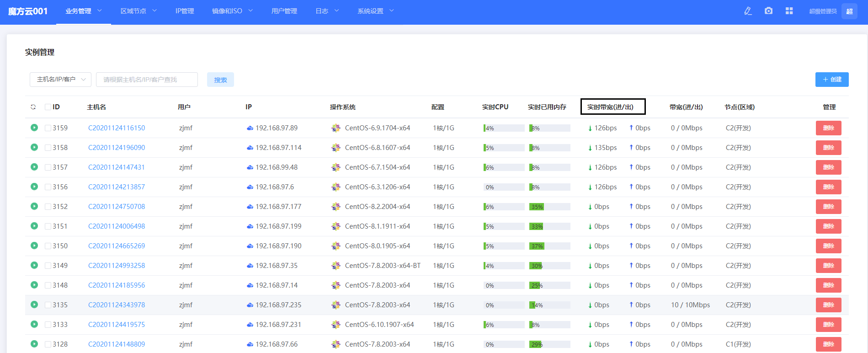Click the green status icon for instance 3149

click(x=34, y=265)
